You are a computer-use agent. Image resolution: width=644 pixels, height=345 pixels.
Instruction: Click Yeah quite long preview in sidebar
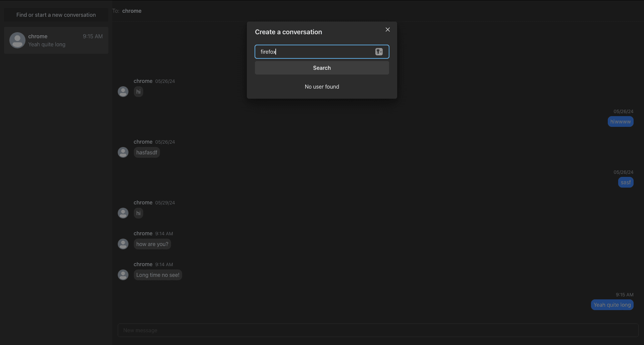(47, 44)
